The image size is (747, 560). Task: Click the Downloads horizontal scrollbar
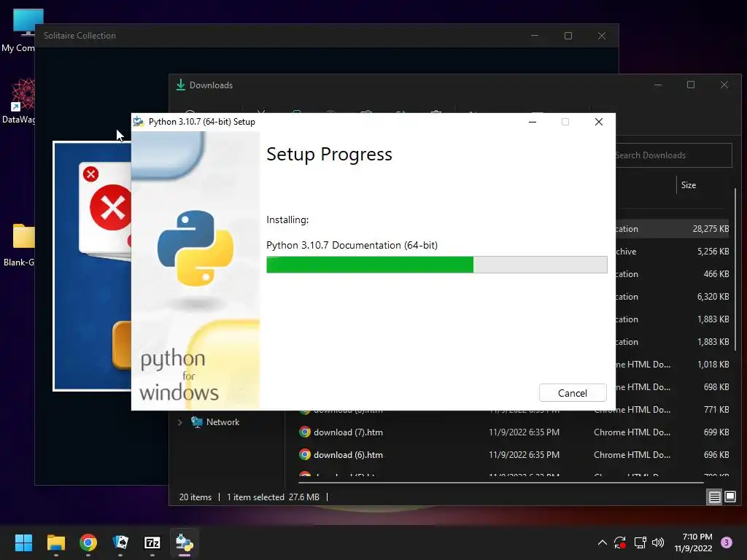tap(501, 483)
